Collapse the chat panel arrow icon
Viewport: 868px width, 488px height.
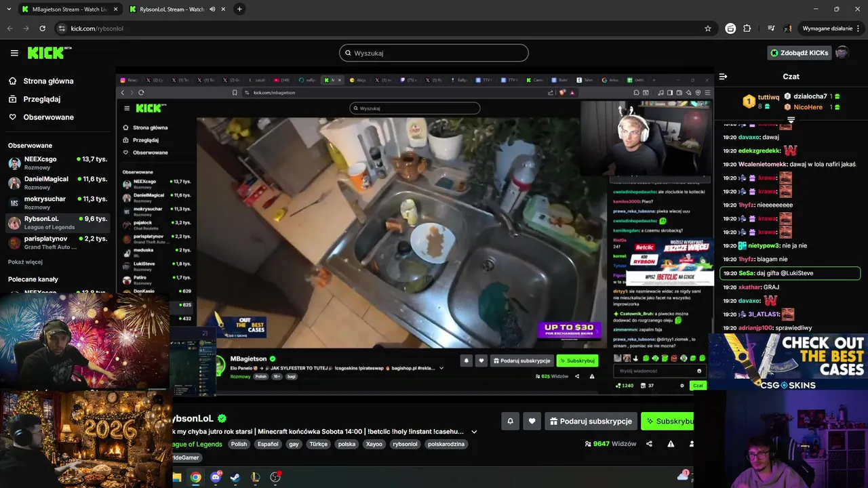tap(723, 77)
